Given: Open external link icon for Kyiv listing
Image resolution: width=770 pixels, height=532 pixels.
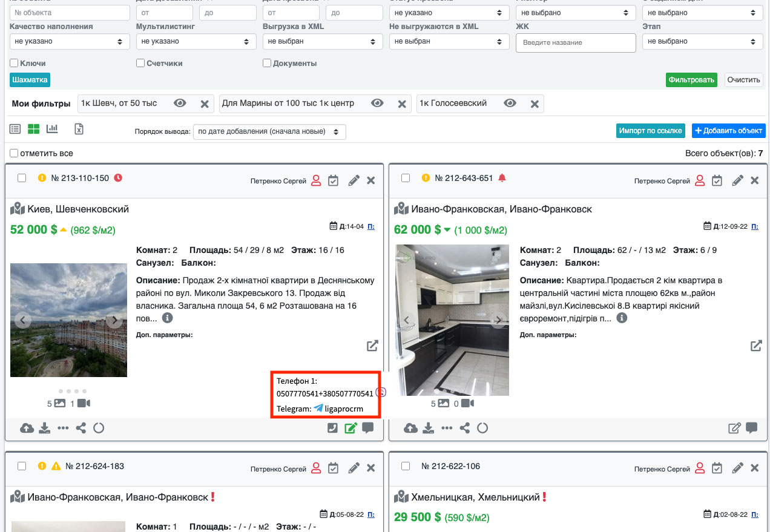Looking at the screenshot, I should tap(372, 346).
